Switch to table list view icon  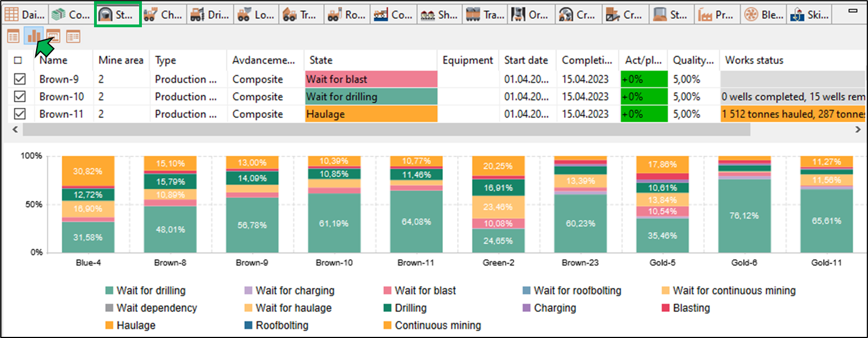(13, 37)
